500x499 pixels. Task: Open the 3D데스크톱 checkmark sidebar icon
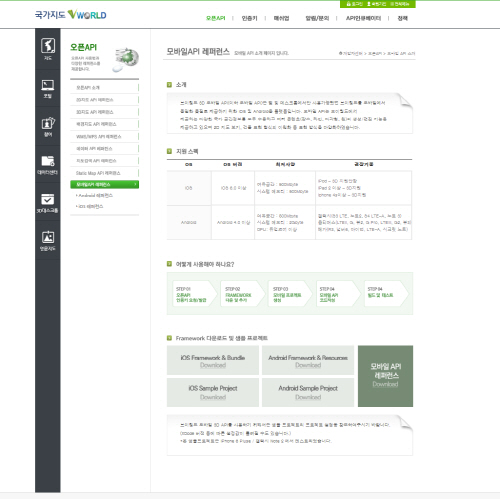[x=48, y=203]
